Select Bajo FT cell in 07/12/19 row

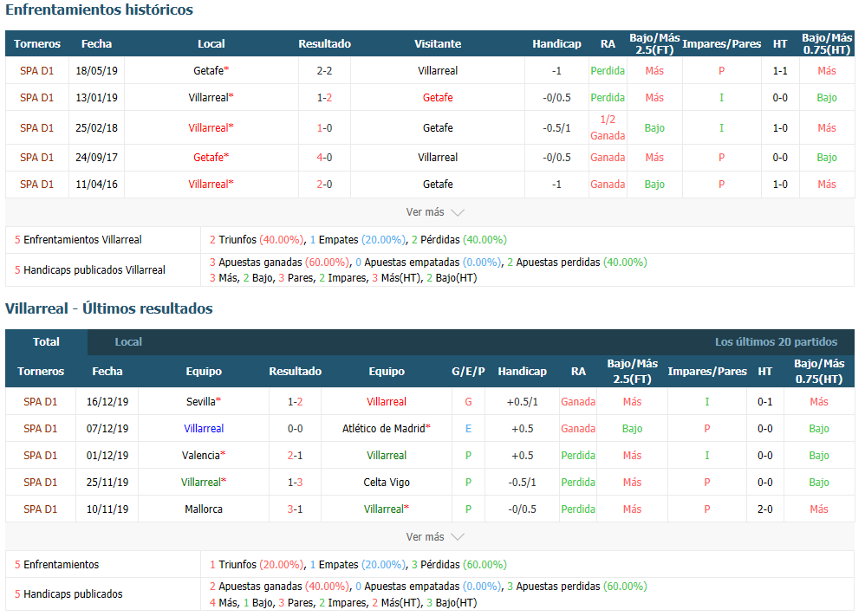click(632, 429)
